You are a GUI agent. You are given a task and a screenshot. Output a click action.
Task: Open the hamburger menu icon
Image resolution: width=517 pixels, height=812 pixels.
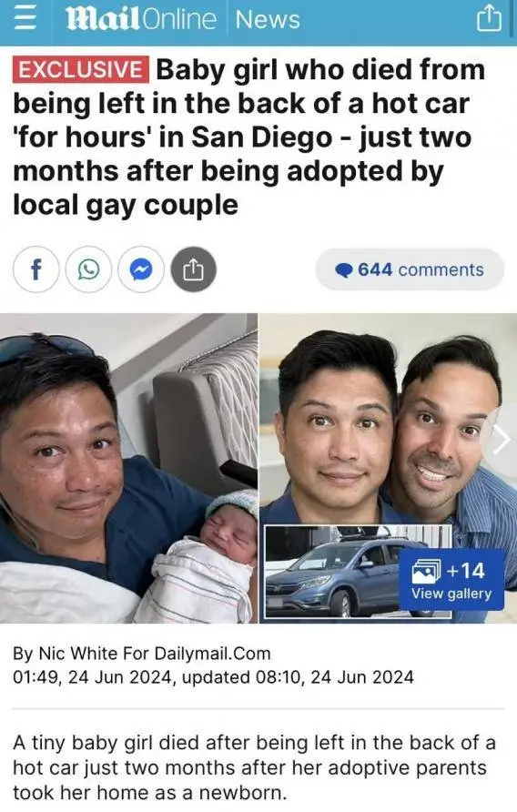tap(25, 20)
